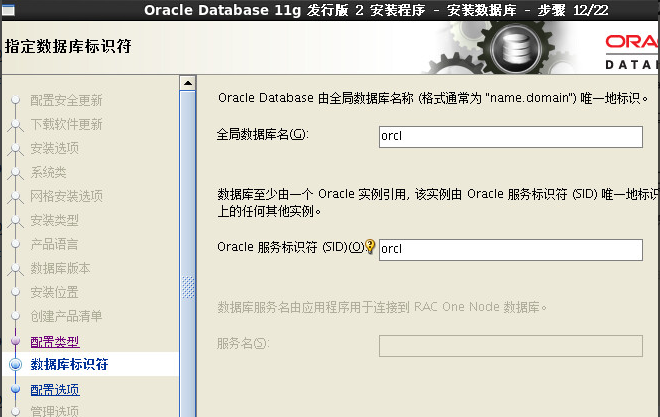This screenshot has height=417, width=660.
Task: Click the 指定数据库标识符 page heading
Action: click(x=68, y=46)
